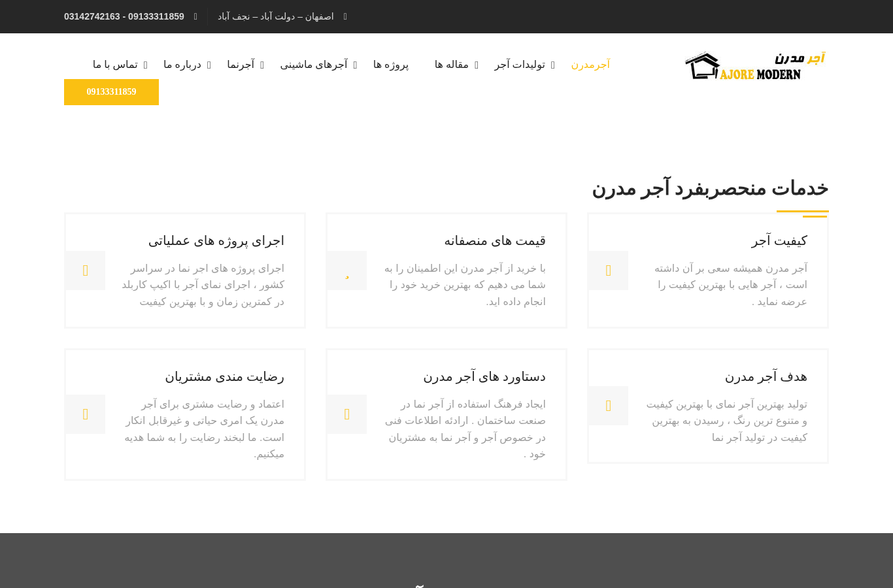Click the icon box beside قیمت های منصفانه

[x=346, y=270]
